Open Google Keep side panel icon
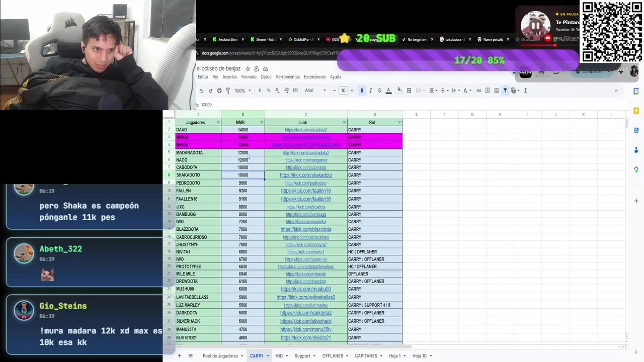 [636, 111]
